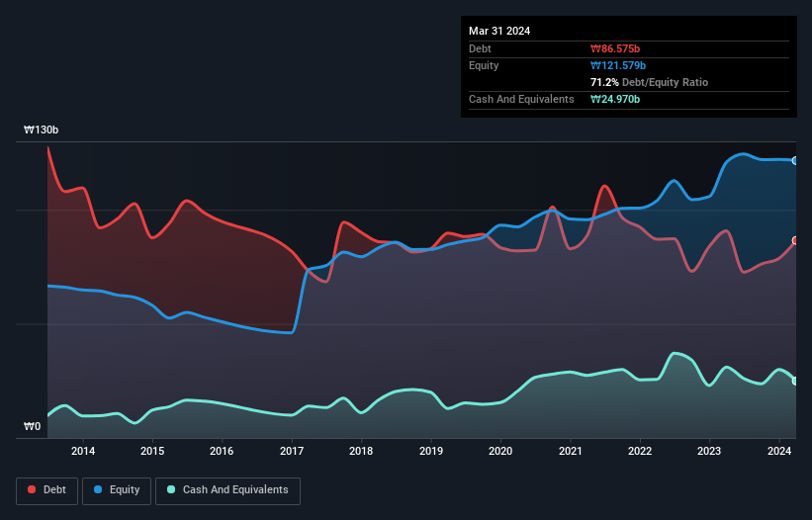Click the ₩130b y-axis label
The image size is (812, 520).
coord(41,130)
